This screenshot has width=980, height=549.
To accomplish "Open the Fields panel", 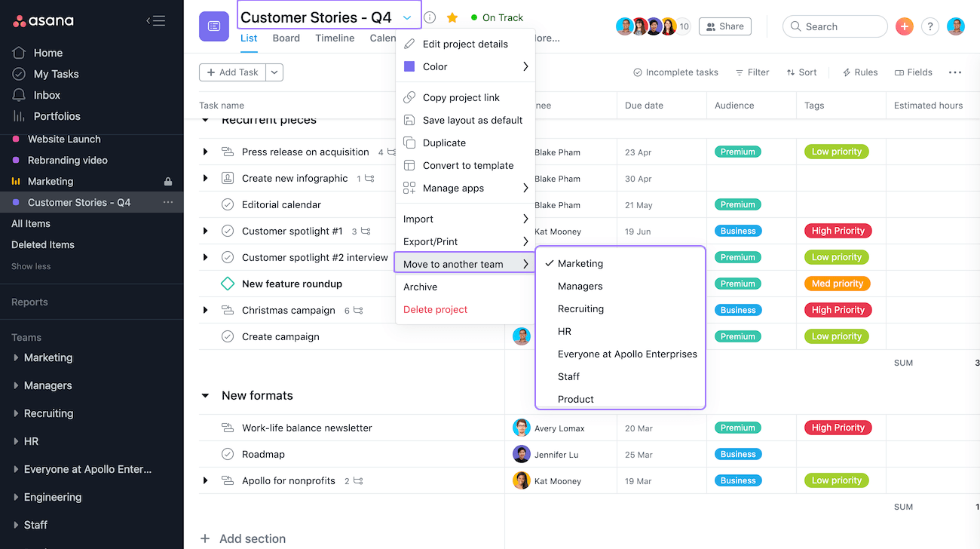I will tap(913, 72).
